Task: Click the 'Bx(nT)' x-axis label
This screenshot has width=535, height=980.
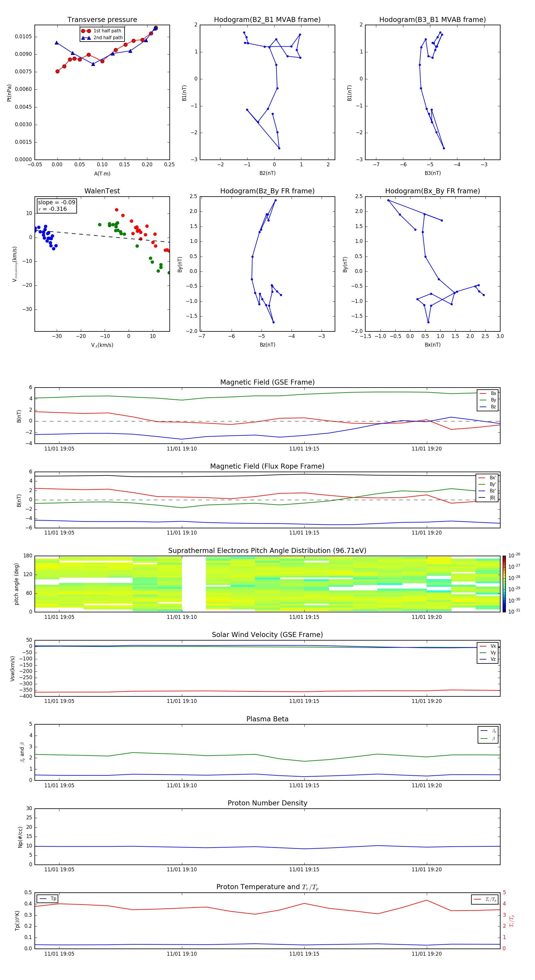Action: click(432, 345)
